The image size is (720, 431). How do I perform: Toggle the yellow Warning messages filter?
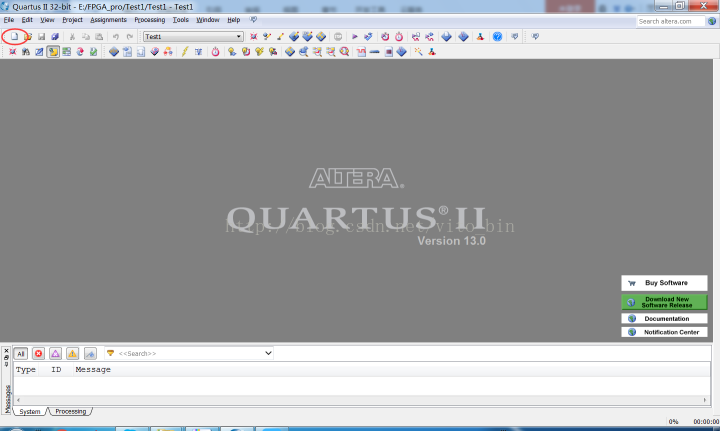[73, 353]
